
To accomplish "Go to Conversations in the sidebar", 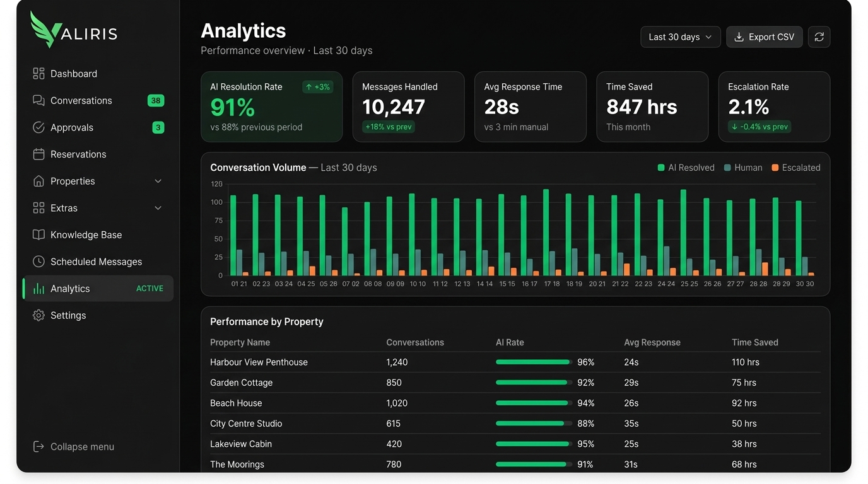I will pyautogui.click(x=98, y=101).
